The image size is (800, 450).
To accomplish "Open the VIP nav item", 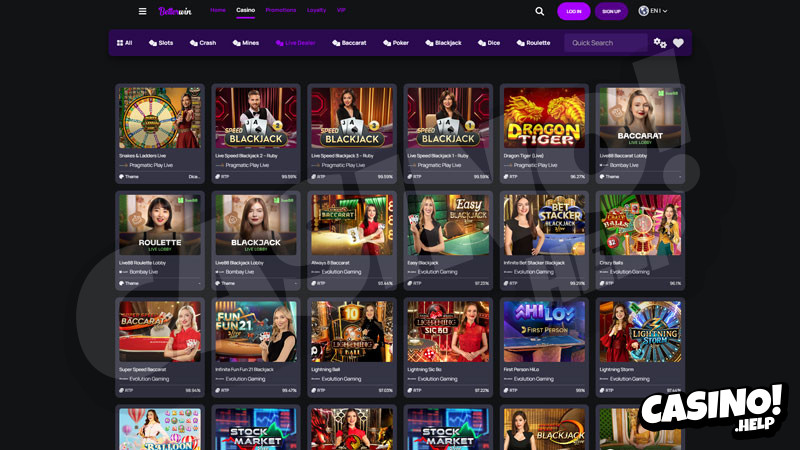I will [341, 10].
